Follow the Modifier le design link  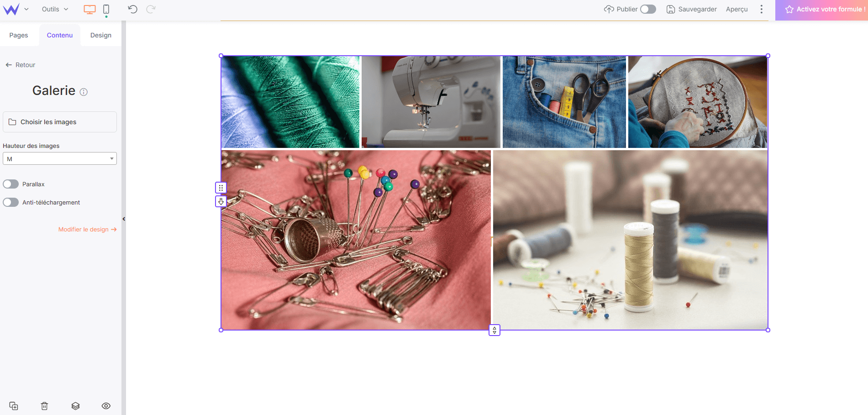[87, 229]
